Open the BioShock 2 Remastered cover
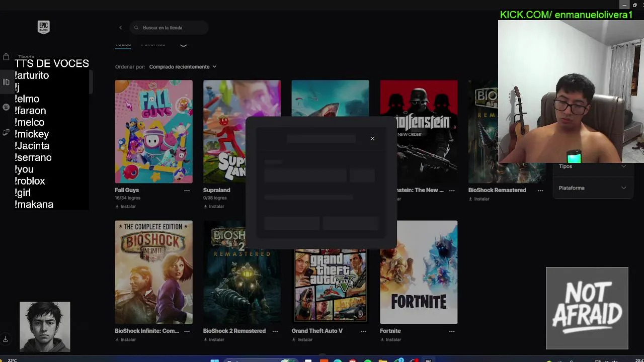644x362 pixels. tap(242, 287)
